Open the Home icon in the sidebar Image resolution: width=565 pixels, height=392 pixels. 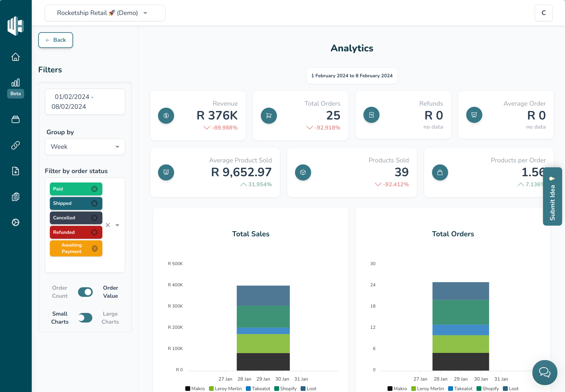click(x=15, y=57)
